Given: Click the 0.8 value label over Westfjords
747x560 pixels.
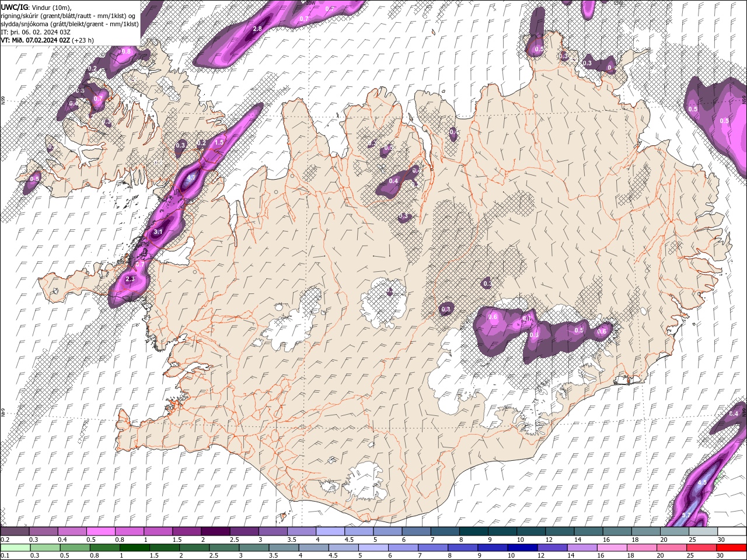Looking at the screenshot, I should [x=126, y=51].
